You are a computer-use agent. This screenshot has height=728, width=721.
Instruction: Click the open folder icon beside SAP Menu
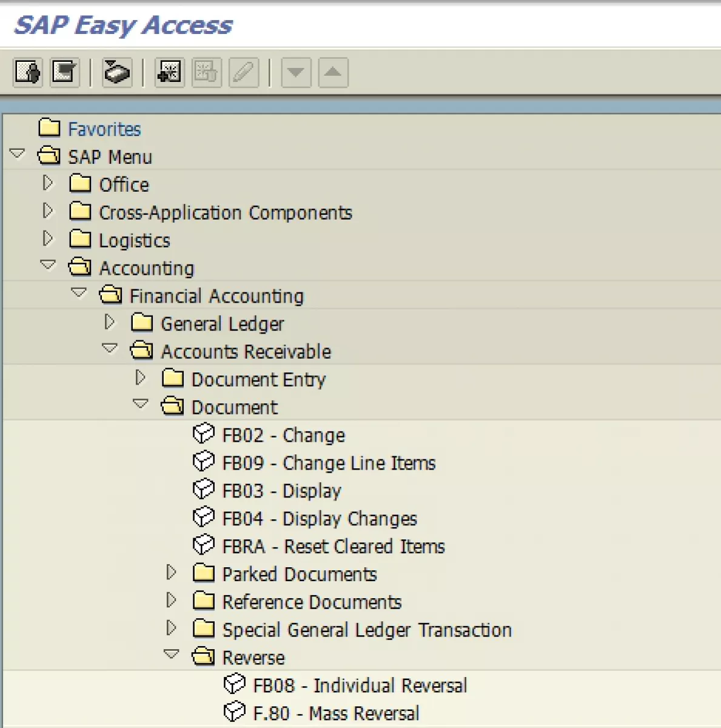(x=49, y=156)
